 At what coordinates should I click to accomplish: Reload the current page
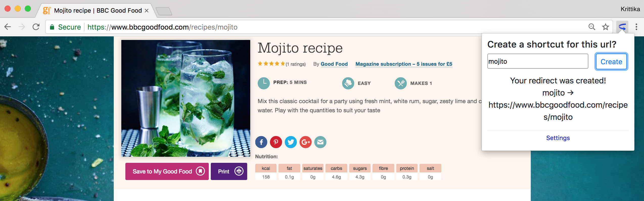(x=36, y=27)
